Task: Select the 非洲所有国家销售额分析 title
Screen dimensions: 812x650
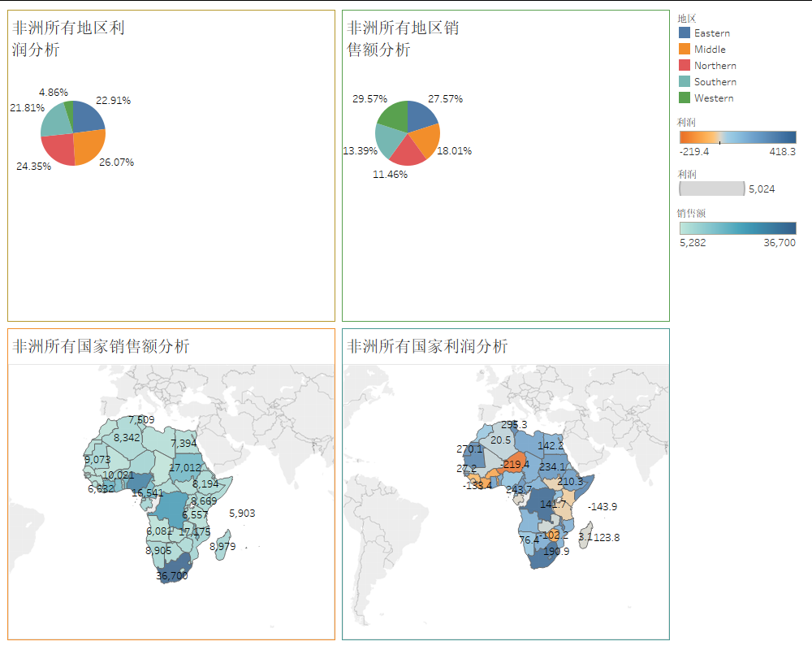Action: (x=101, y=346)
